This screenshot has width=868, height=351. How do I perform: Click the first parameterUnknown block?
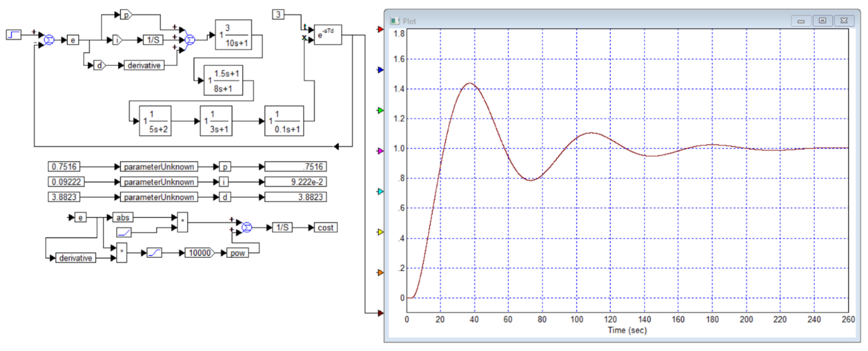pos(159,166)
